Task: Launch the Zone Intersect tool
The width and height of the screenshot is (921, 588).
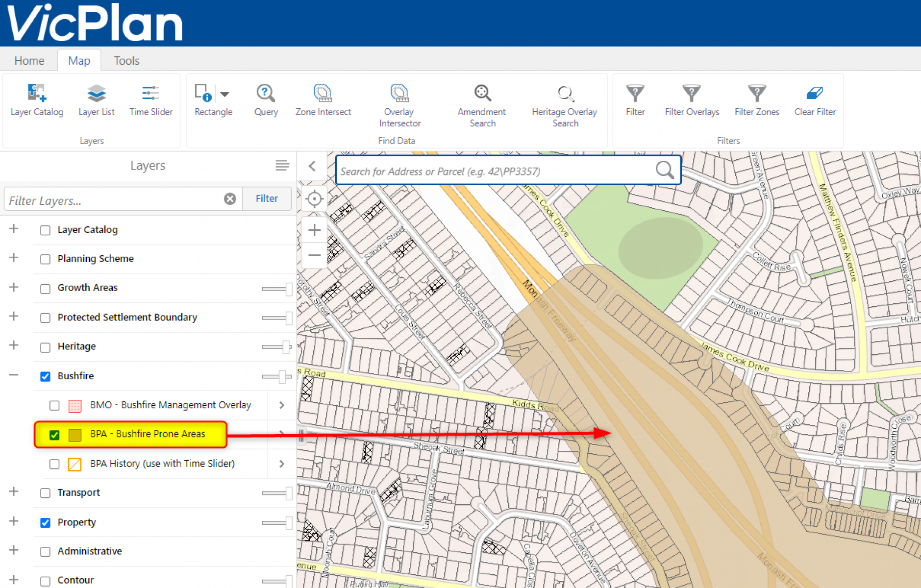Action: coord(323,100)
